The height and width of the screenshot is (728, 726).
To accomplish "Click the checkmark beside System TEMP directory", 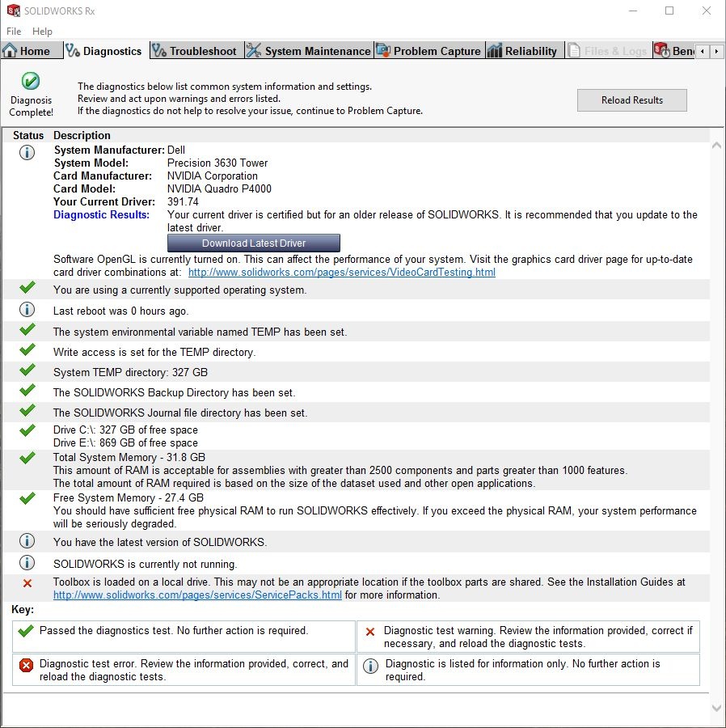I will [x=27, y=370].
